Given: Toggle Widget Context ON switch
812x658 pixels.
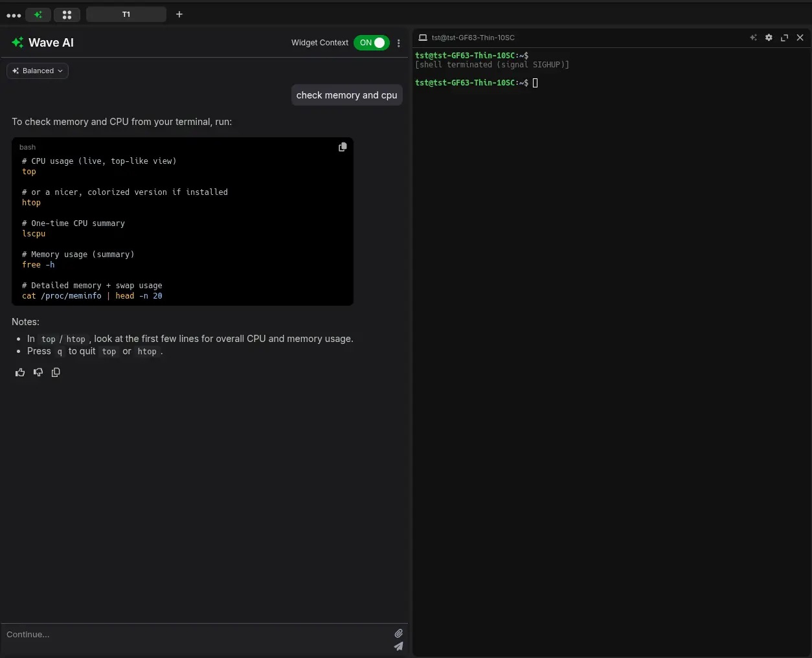Looking at the screenshot, I should pos(372,43).
